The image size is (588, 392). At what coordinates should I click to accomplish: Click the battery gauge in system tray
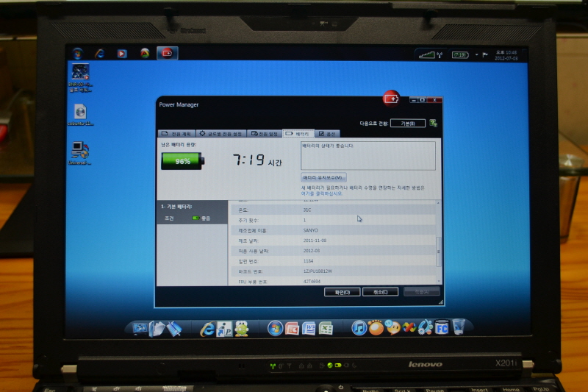[460, 54]
